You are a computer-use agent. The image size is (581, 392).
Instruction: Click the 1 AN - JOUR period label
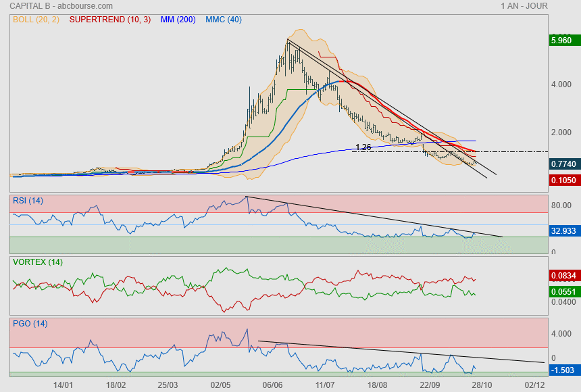pyautogui.click(x=524, y=6)
